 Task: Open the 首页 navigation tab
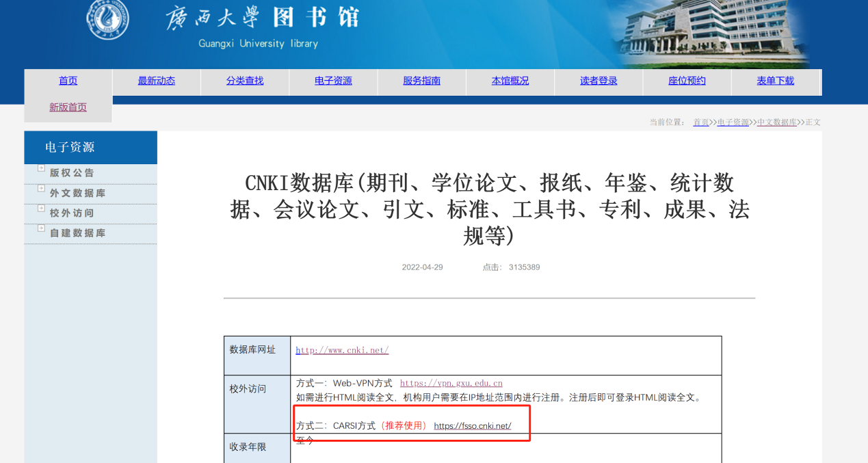pyautogui.click(x=68, y=81)
